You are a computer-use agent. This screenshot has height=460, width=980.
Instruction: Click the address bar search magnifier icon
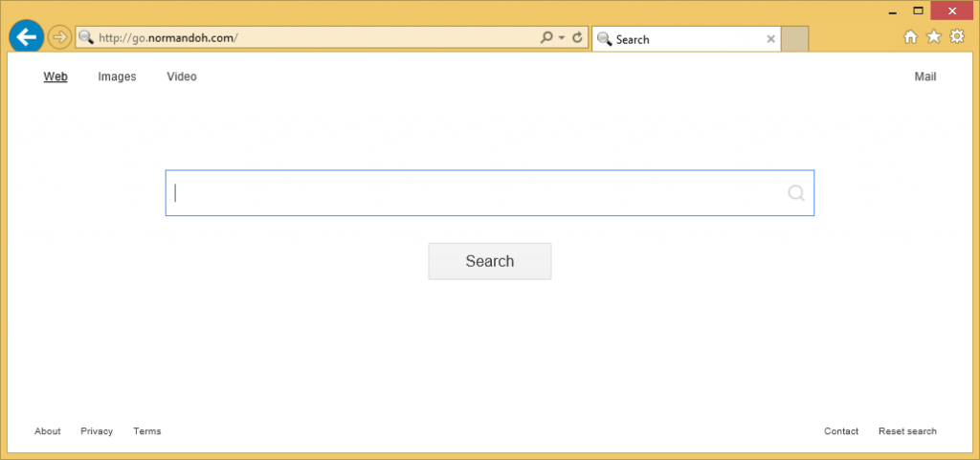tap(546, 38)
